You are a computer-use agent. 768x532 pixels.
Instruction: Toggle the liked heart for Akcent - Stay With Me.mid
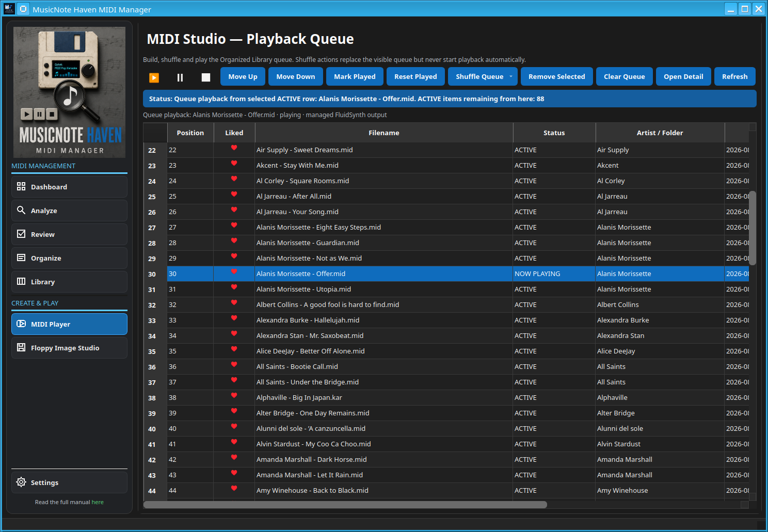coord(234,164)
